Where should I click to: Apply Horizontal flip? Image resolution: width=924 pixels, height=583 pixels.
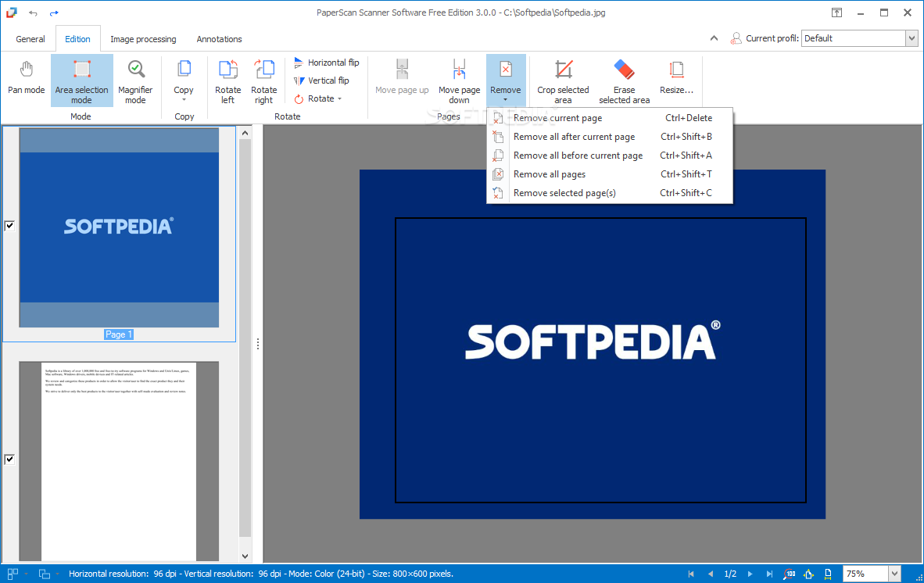click(x=327, y=63)
